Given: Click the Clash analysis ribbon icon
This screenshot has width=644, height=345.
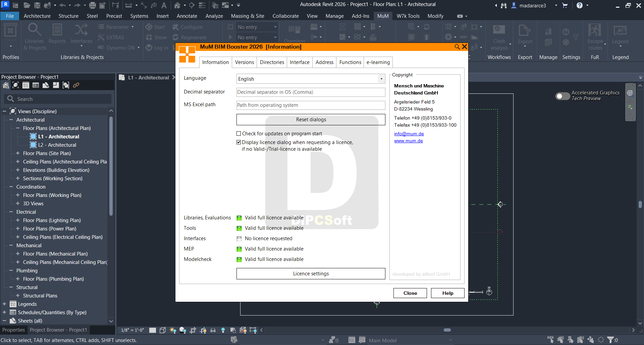Looking at the screenshot, I should click(x=499, y=37).
